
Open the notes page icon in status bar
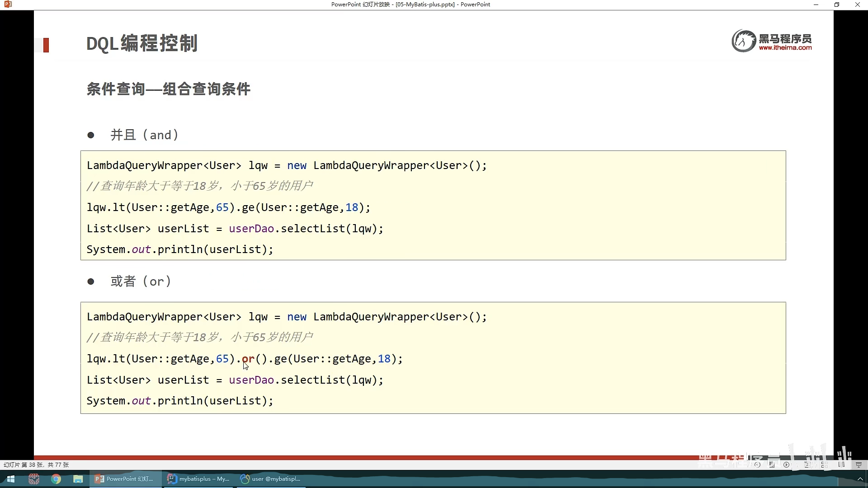(x=772, y=465)
